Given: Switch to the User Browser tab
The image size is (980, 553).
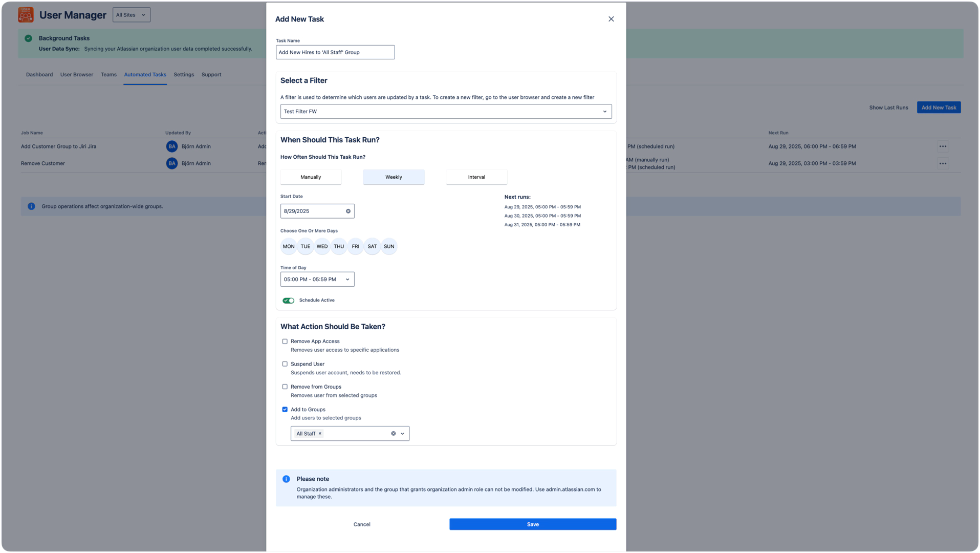Looking at the screenshot, I should point(76,74).
